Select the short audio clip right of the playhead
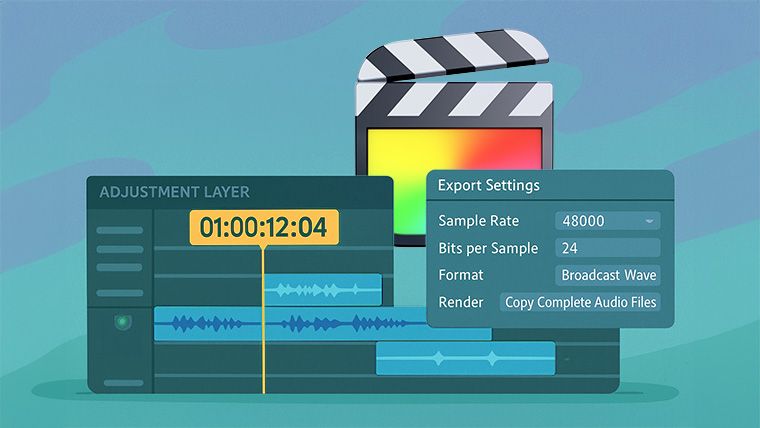Screen dimensions: 760x428 tap(323, 290)
